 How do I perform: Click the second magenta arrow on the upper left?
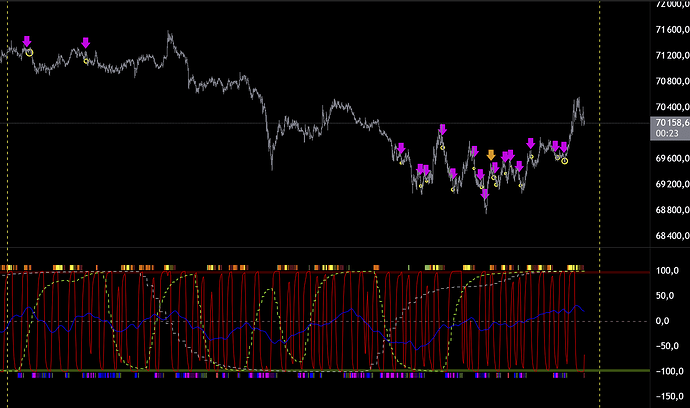point(86,42)
